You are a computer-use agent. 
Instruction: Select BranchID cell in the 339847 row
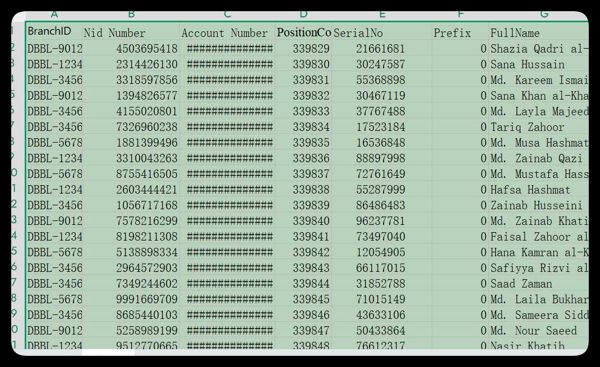coord(55,331)
